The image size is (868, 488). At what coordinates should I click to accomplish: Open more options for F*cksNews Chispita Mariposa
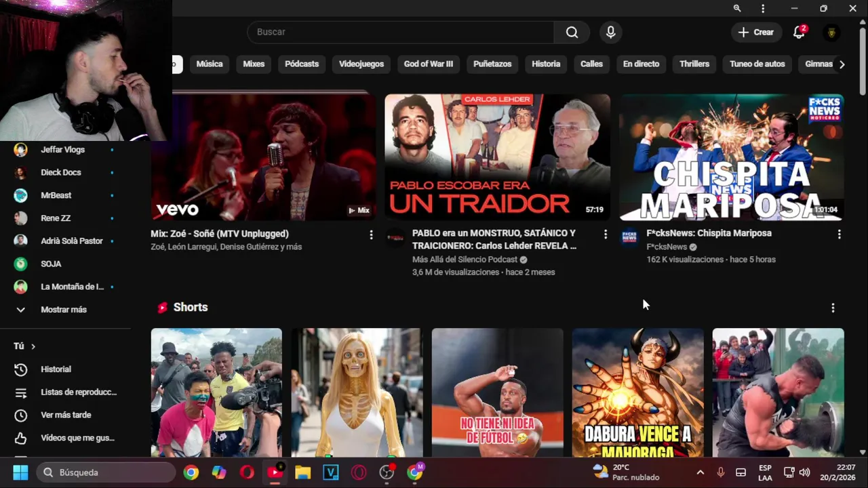(840, 235)
